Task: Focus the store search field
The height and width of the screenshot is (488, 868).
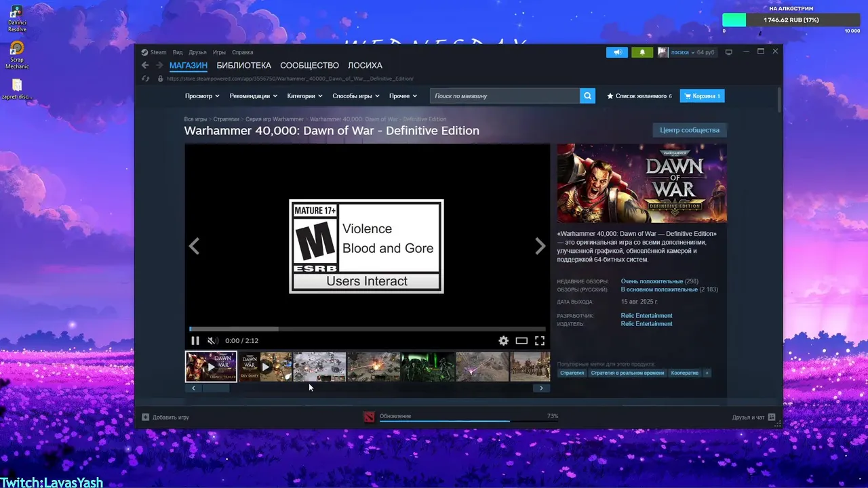Action: click(505, 96)
